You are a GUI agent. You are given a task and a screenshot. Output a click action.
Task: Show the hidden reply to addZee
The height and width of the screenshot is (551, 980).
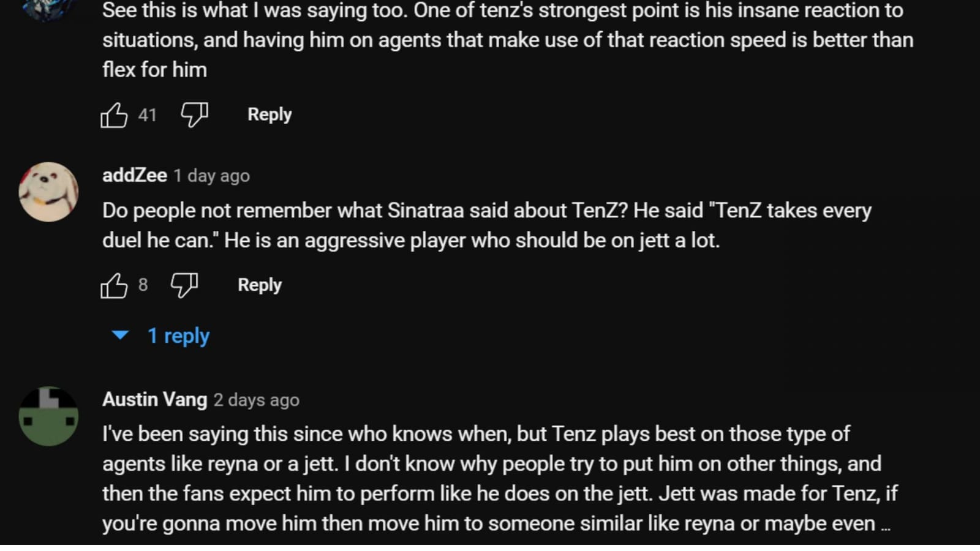pyautogui.click(x=178, y=335)
